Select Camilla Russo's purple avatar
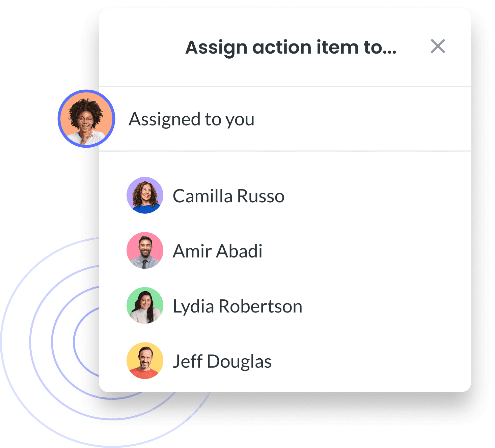 coord(145,195)
